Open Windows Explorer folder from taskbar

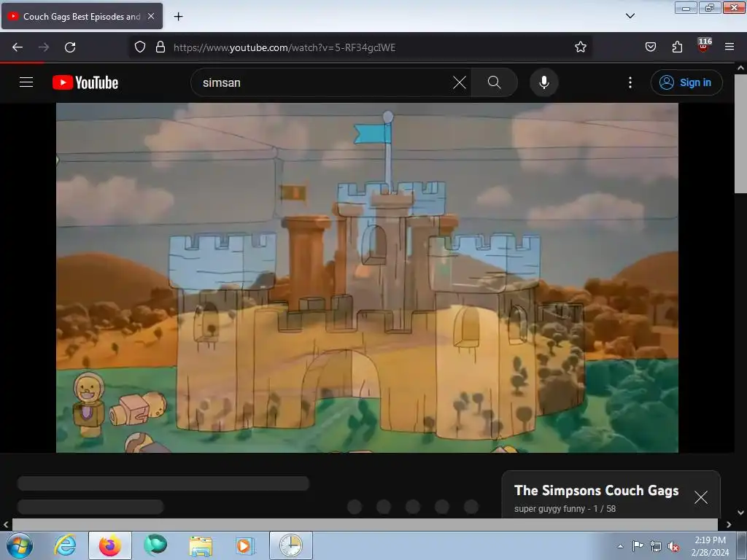[x=201, y=545]
